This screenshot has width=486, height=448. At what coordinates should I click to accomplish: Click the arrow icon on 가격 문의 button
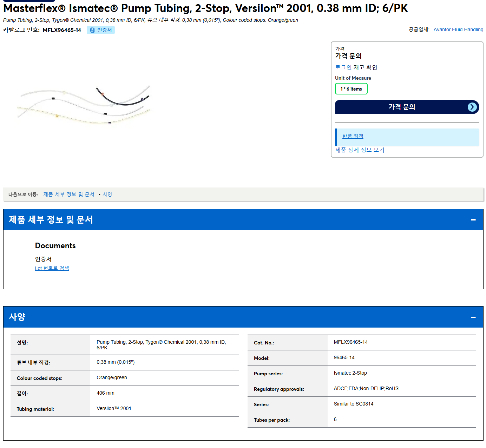pyautogui.click(x=472, y=107)
